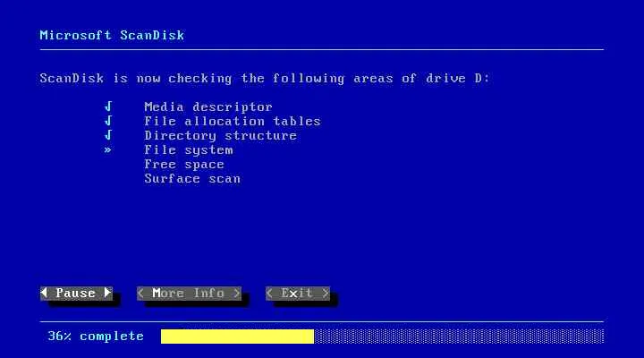The height and width of the screenshot is (358, 644).
Task: Click the » marker beside File system
Action: click(x=107, y=150)
